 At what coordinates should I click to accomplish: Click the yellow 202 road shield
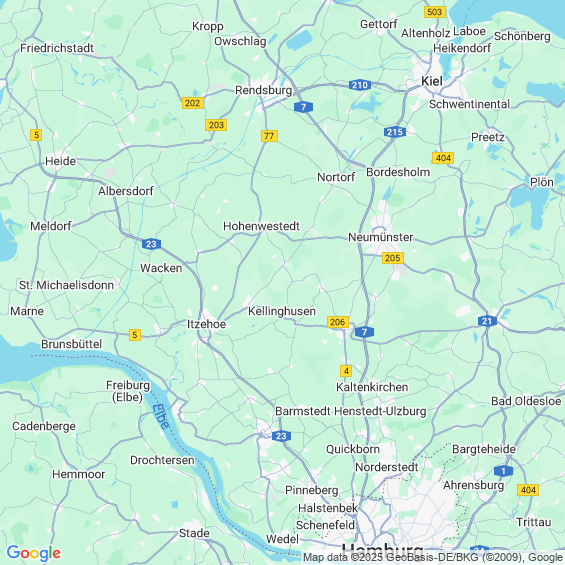tap(192, 103)
